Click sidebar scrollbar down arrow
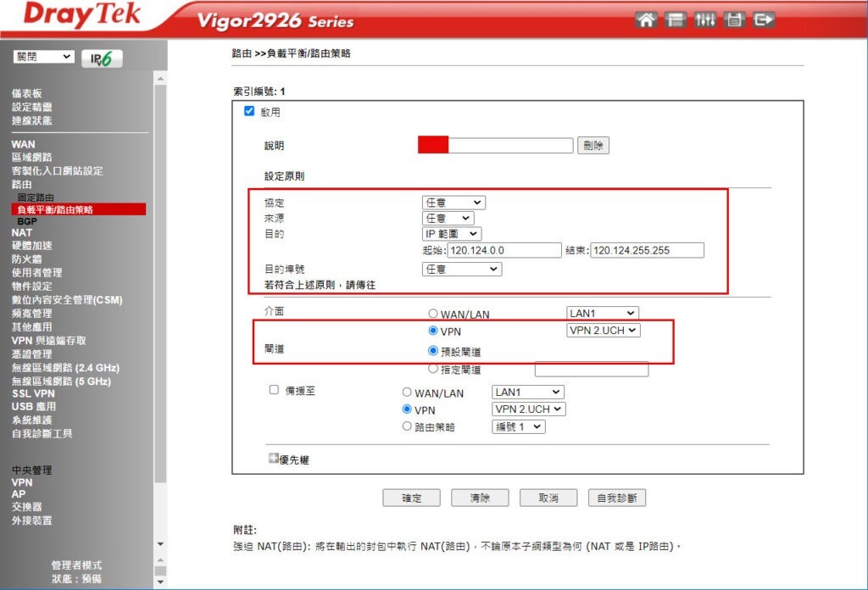This screenshot has height=590, width=868. tap(160, 544)
